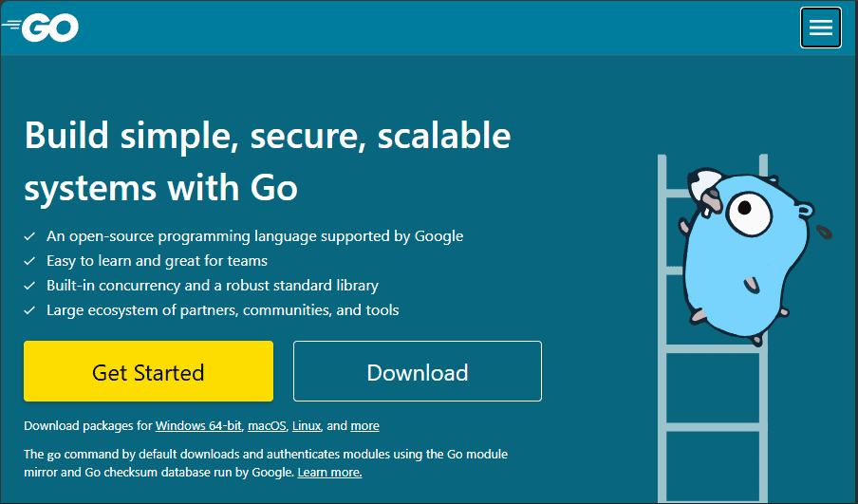Click the Get Started yellow button

coord(148,371)
